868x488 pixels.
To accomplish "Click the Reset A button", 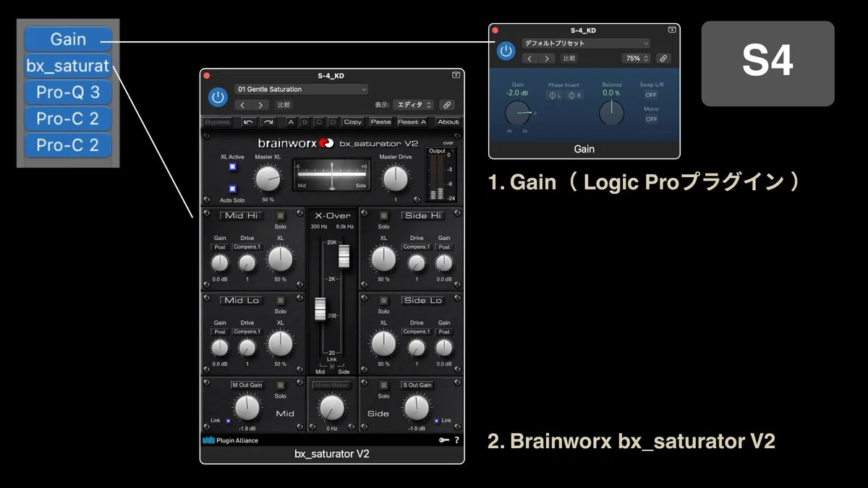I will click(412, 122).
